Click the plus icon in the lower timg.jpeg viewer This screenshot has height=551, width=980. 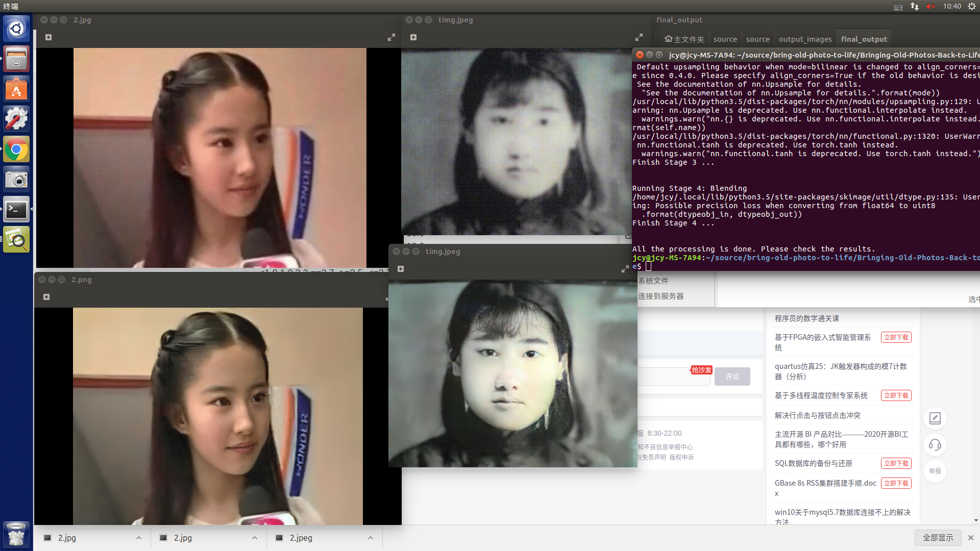coord(401,269)
